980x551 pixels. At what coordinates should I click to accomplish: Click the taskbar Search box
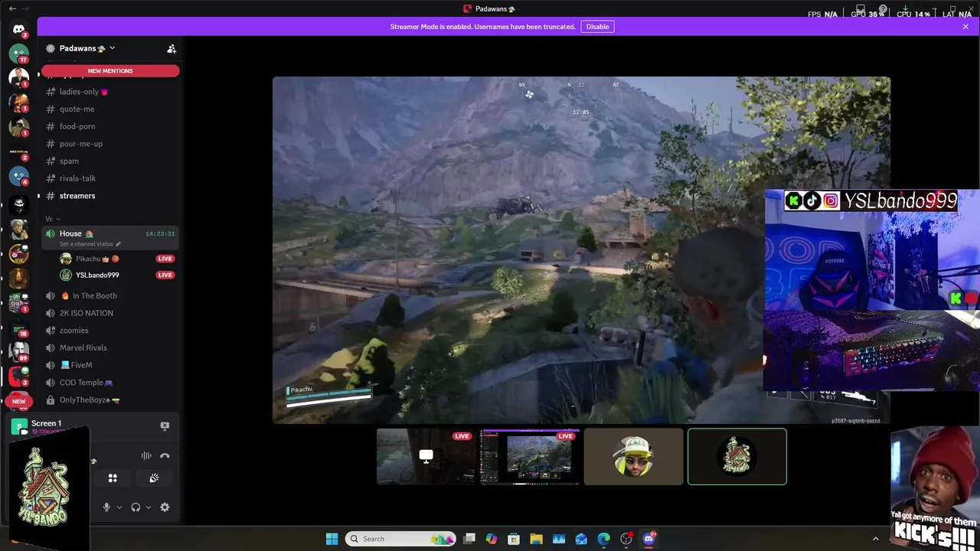[x=400, y=539]
